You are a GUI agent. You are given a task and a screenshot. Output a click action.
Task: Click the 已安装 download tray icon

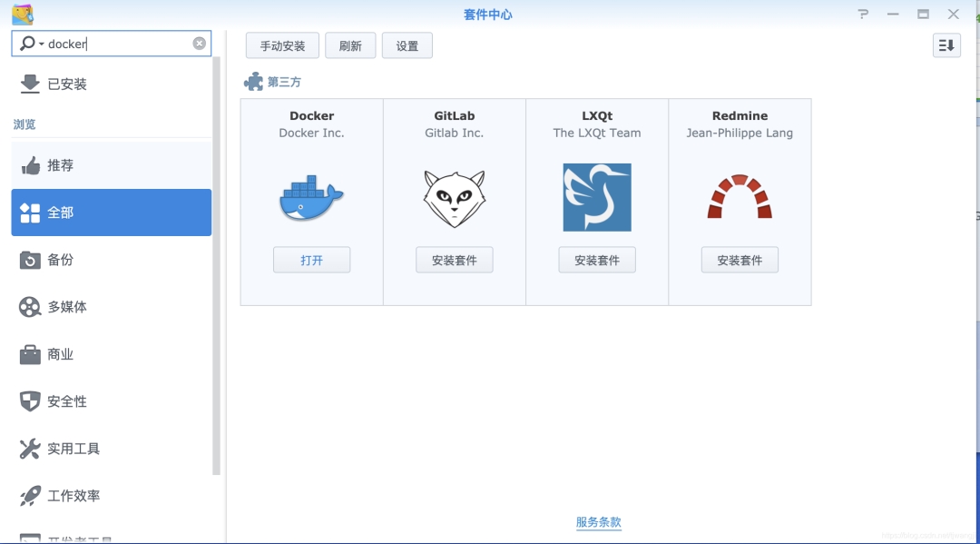tap(29, 84)
